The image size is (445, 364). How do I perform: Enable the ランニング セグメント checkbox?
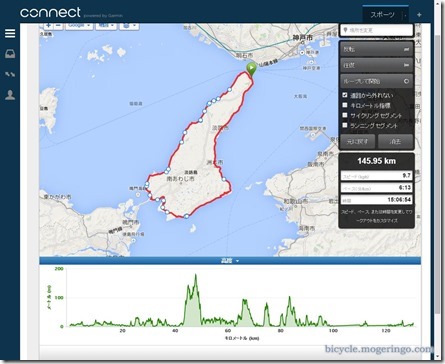[x=345, y=125]
